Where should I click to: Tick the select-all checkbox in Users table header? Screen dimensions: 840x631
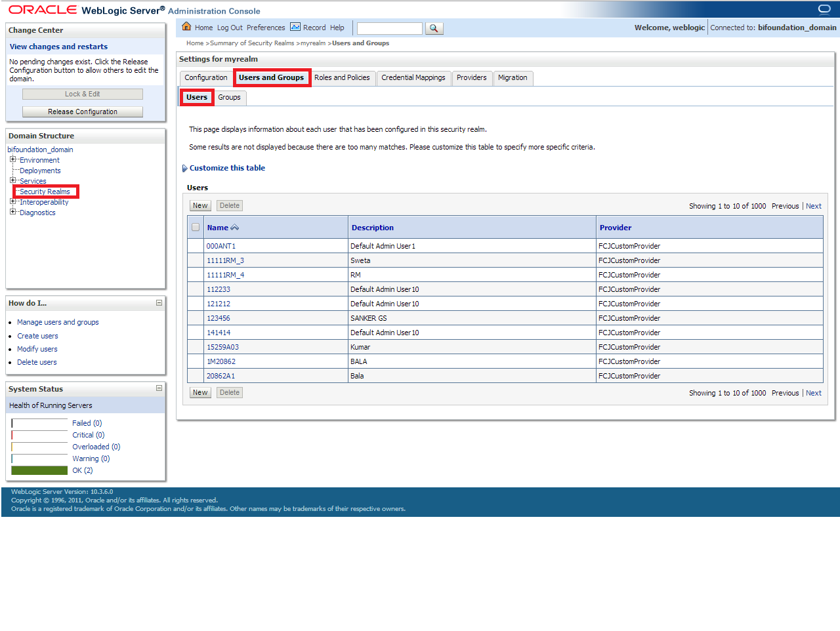coord(195,228)
